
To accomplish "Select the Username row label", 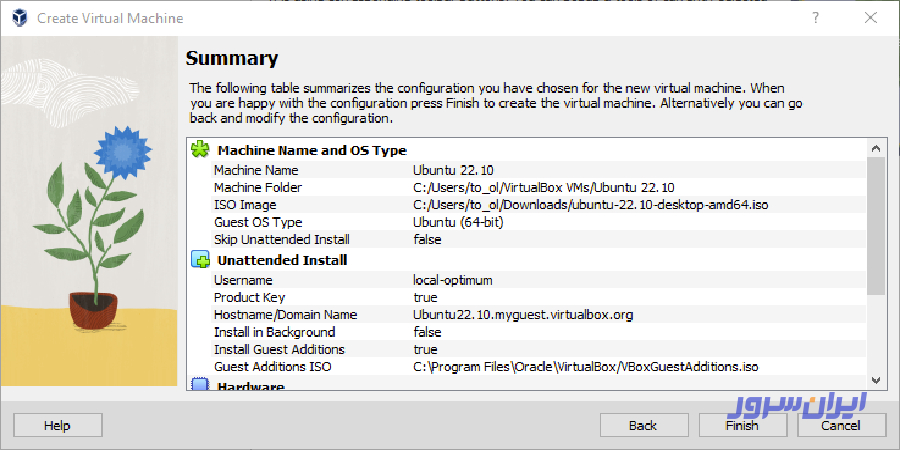I will pyautogui.click(x=243, y=280).
